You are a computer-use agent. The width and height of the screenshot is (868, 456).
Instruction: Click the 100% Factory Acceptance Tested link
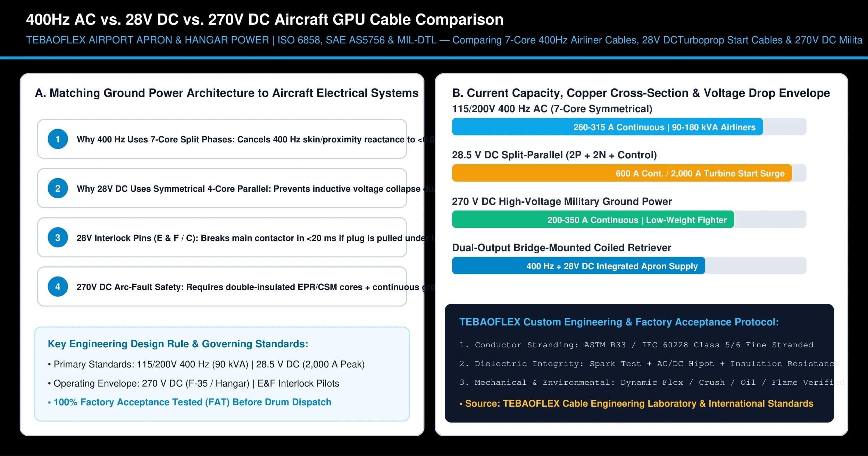coord(190,402)
